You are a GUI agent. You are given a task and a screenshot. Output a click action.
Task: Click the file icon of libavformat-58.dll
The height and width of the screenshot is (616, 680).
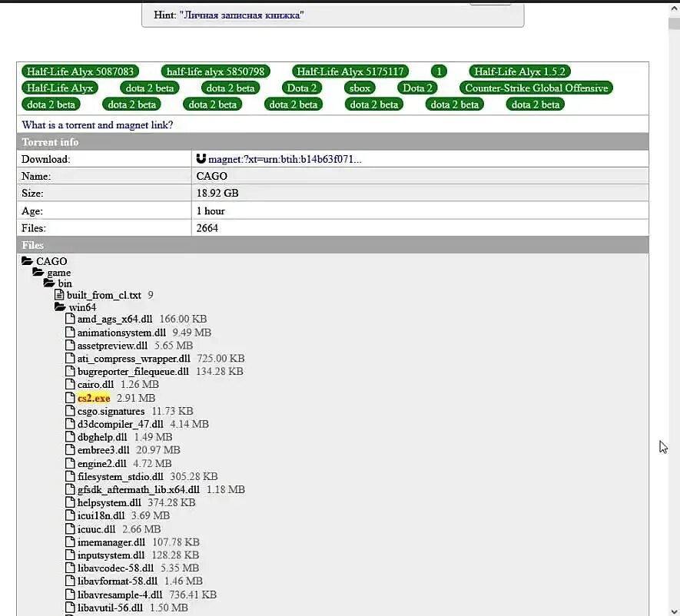pyautogui.click(x=70, y=581)
